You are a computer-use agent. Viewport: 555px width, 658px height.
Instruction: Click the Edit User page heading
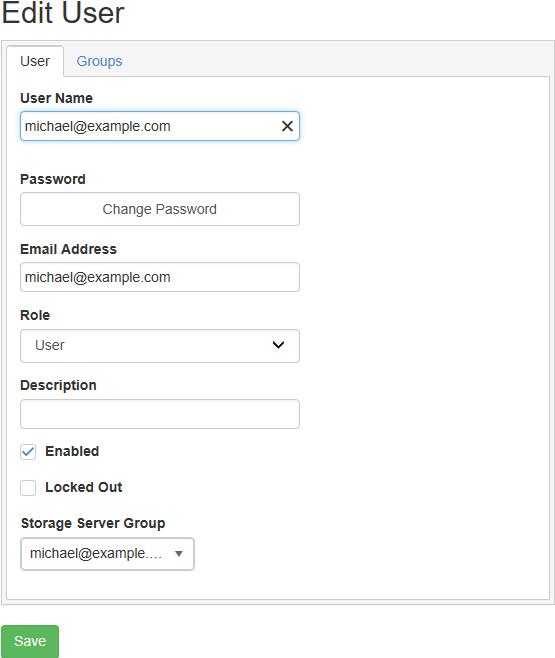click(x=63, y=13)
